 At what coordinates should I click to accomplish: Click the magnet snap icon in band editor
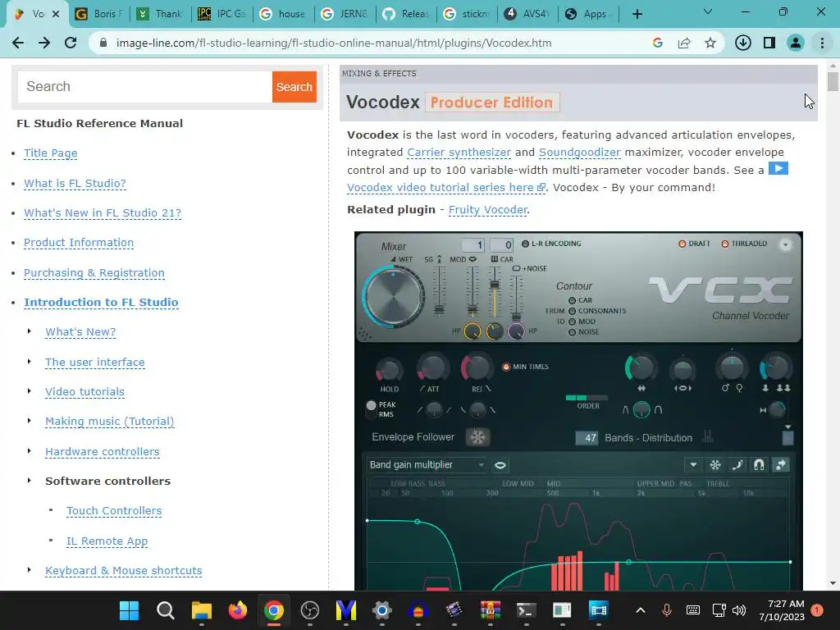click(759, 465)
